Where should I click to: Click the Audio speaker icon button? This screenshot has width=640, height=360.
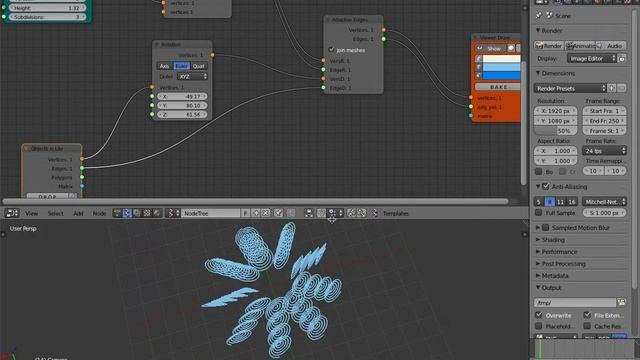pyautogui.click(x=611, y=46)
